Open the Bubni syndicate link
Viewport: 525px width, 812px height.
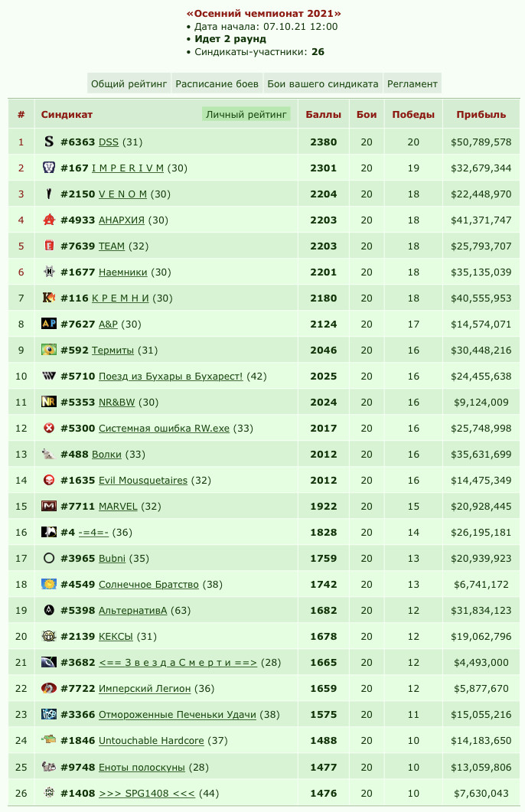(112, 558)
